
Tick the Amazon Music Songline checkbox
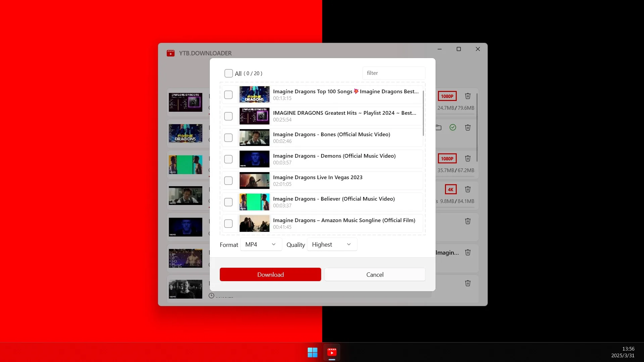point(228,223)
